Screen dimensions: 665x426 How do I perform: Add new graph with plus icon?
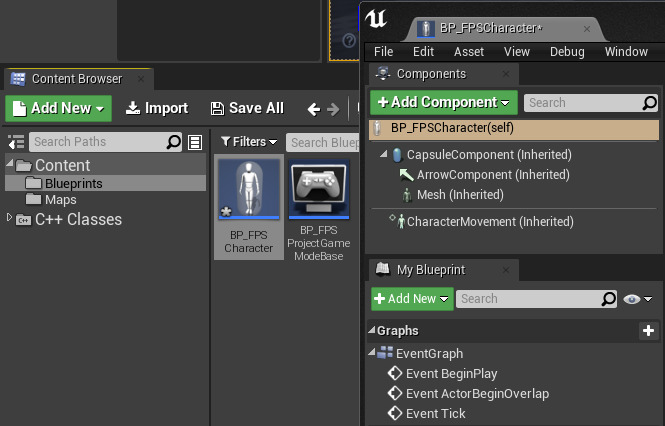[x=648, y=330]
